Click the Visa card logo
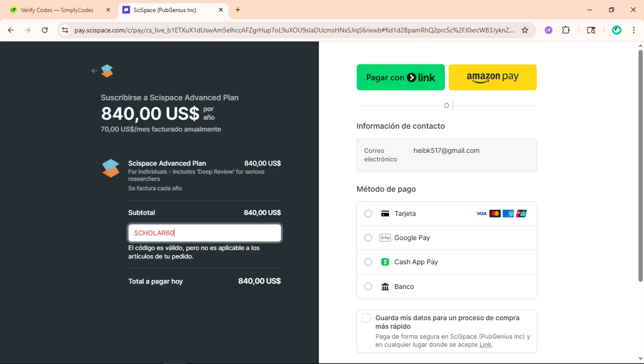 pos(482,214)
